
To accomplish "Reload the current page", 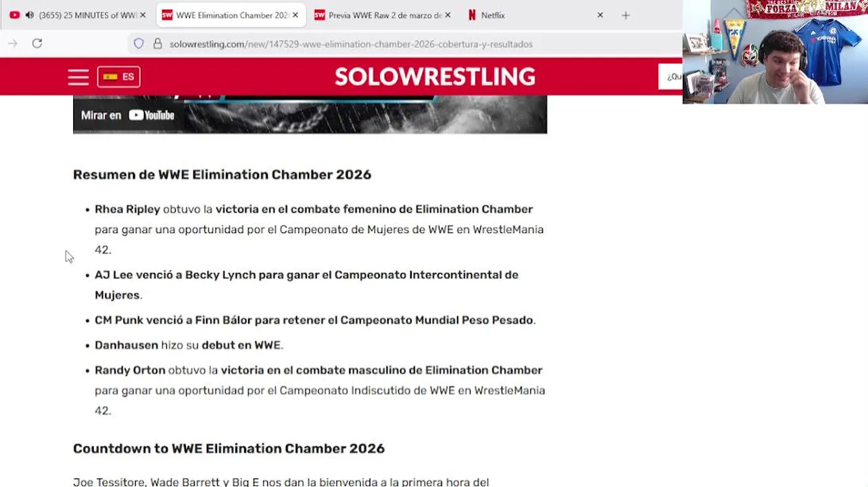I will 37,43.
